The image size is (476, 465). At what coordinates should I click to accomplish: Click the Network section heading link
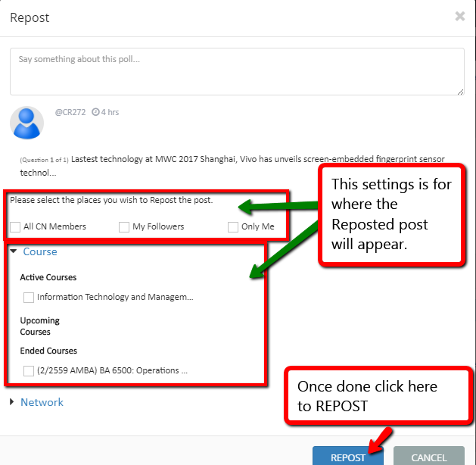[x=42, y=402]
